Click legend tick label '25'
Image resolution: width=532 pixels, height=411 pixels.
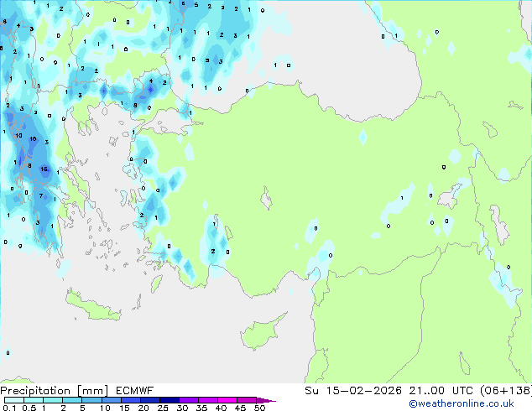[163, 408]
